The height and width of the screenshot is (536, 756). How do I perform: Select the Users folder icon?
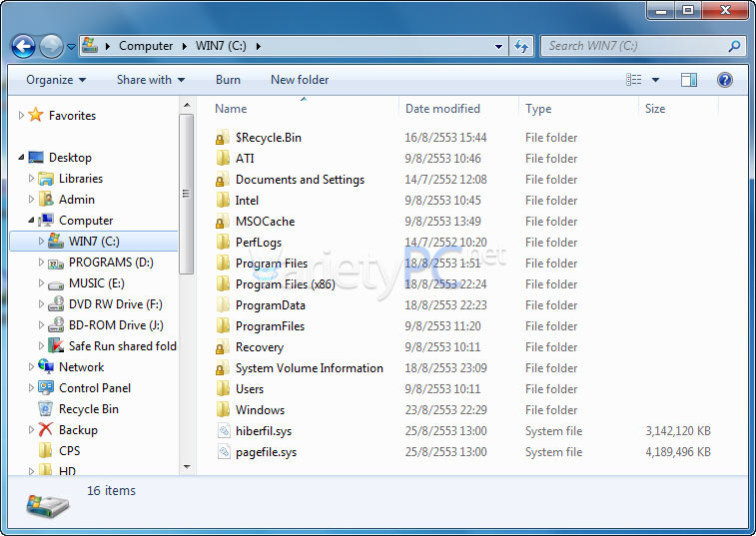tap(223, 389)
